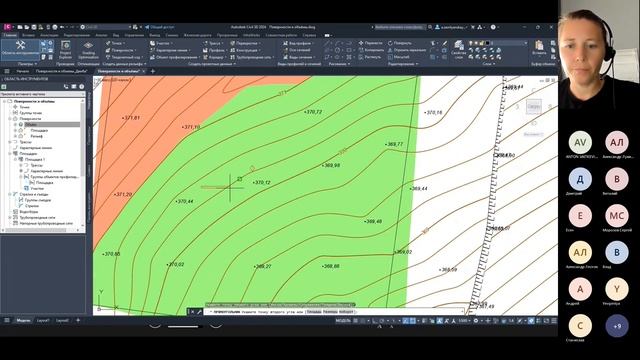Viewport: 640px width, 360px height.
Task: Open the Общий доступ (Share) button
Action: pyautogui.click(x=160, y=27)
